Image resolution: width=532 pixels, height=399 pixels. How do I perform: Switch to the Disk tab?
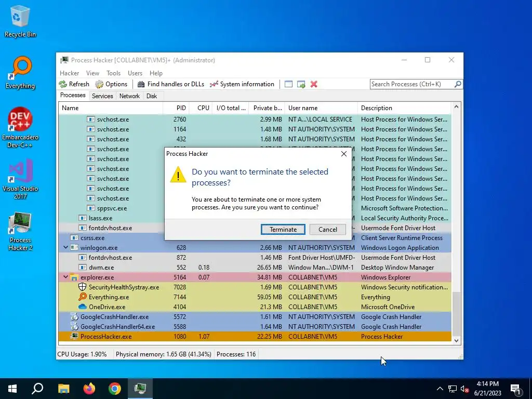click(152, 96)
